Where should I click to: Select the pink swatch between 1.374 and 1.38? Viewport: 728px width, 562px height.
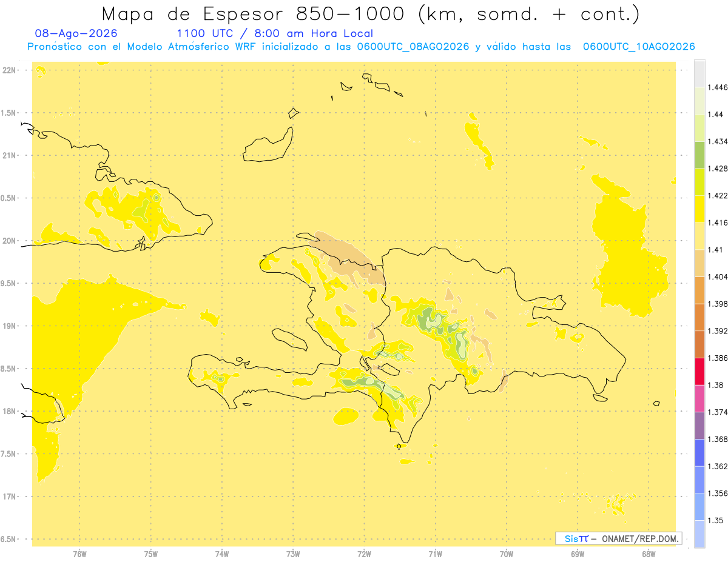[x=699, y=398]
